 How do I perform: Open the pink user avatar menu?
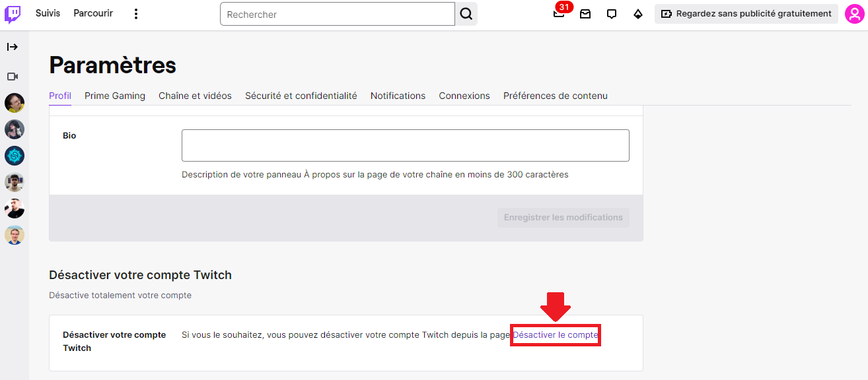click(855, 14)
